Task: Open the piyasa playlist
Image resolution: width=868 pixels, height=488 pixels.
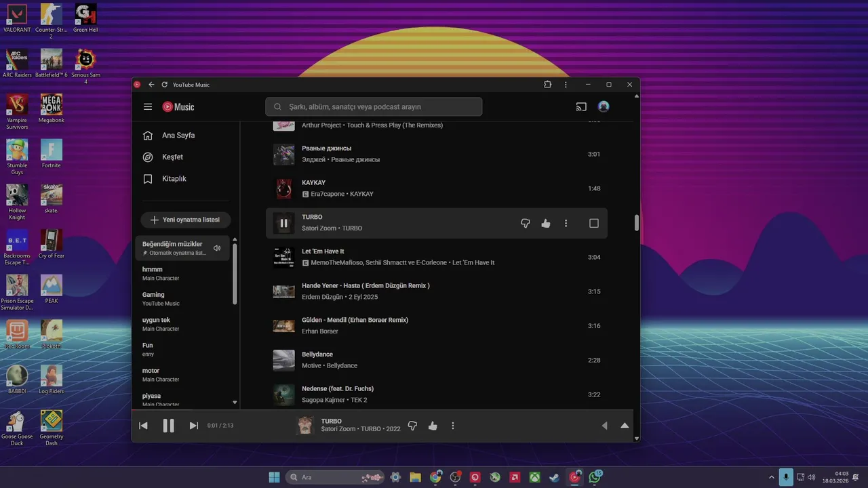Action: tap(182, 399)
